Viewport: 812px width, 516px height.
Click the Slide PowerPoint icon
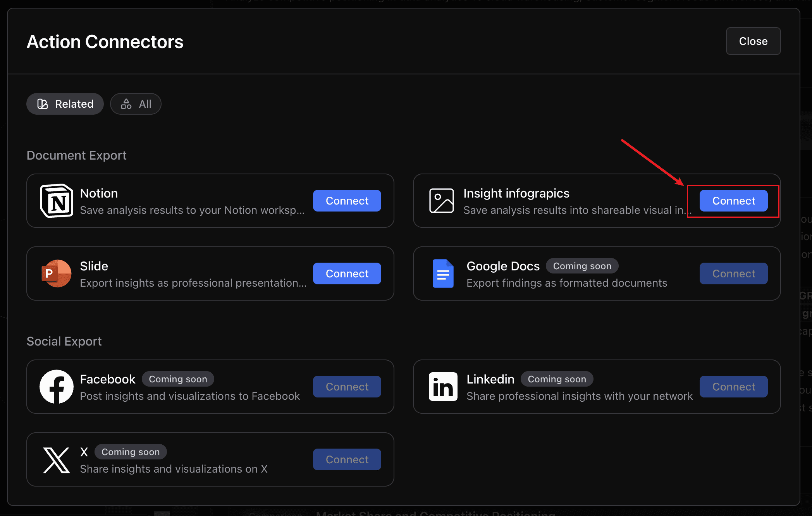pos(57,273)
